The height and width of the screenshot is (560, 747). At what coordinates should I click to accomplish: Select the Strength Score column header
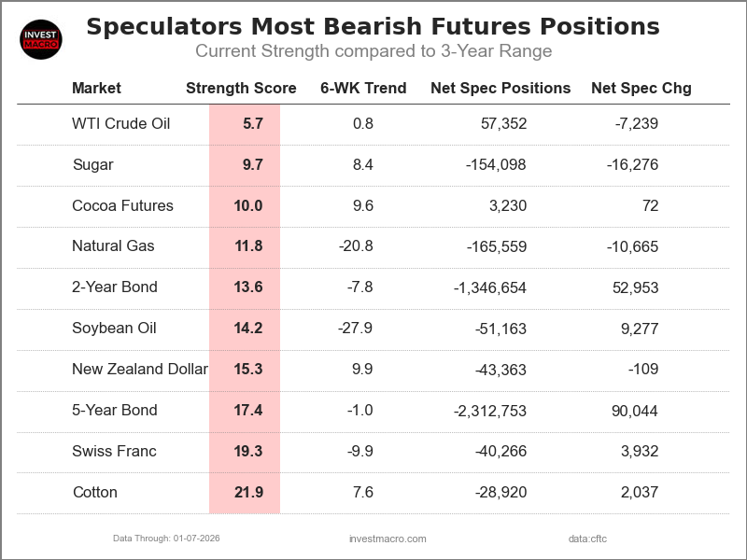point(241,89)
